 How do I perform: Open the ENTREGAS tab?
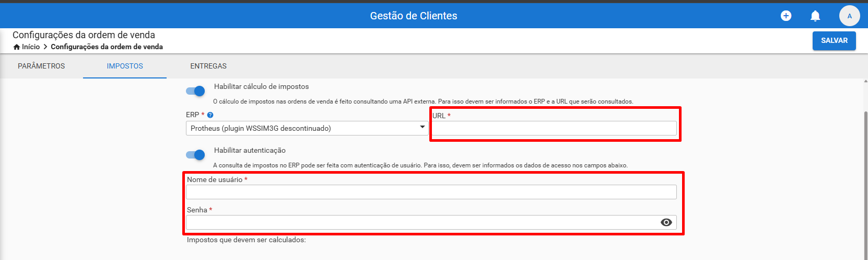coord(208,66)
